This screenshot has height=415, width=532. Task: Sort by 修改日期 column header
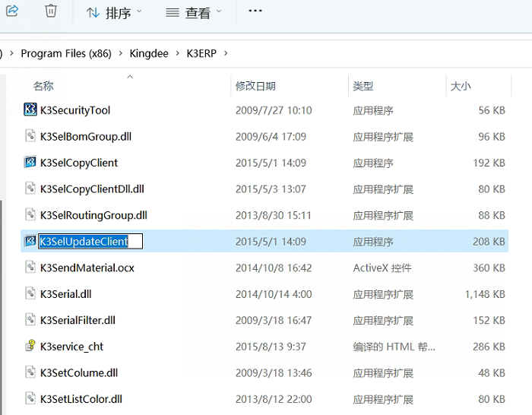click(255, 87)
